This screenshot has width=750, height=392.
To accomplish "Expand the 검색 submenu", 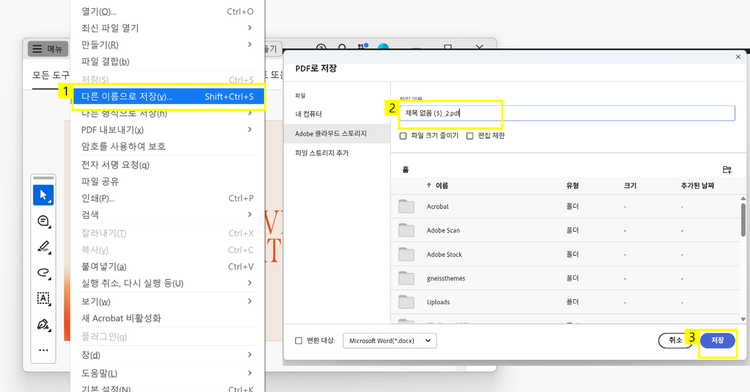I will click(x=250, y=215).
